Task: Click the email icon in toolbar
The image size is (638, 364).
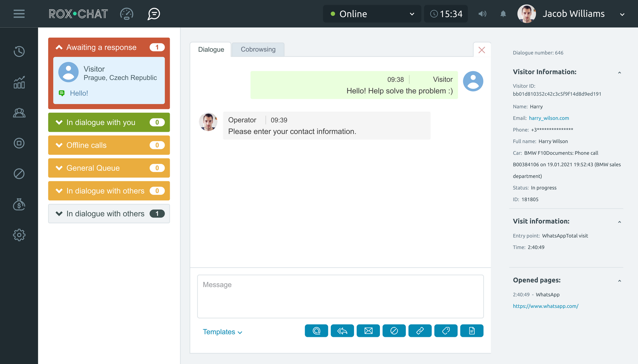Action: [x=367, y=331]
